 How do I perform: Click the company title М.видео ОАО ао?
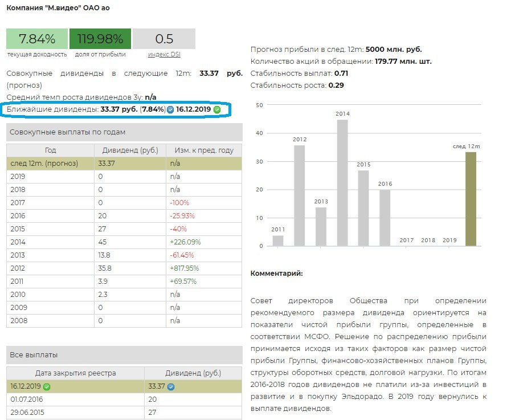[58, 8]
